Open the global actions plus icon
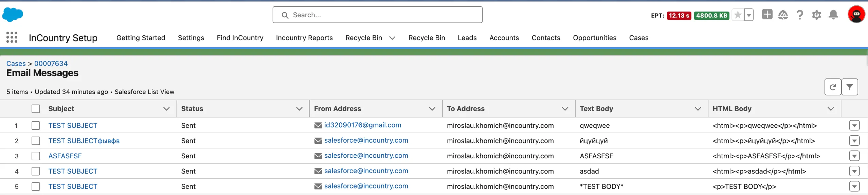Viewport: 868px width, 195px height. tap(767, 15)
